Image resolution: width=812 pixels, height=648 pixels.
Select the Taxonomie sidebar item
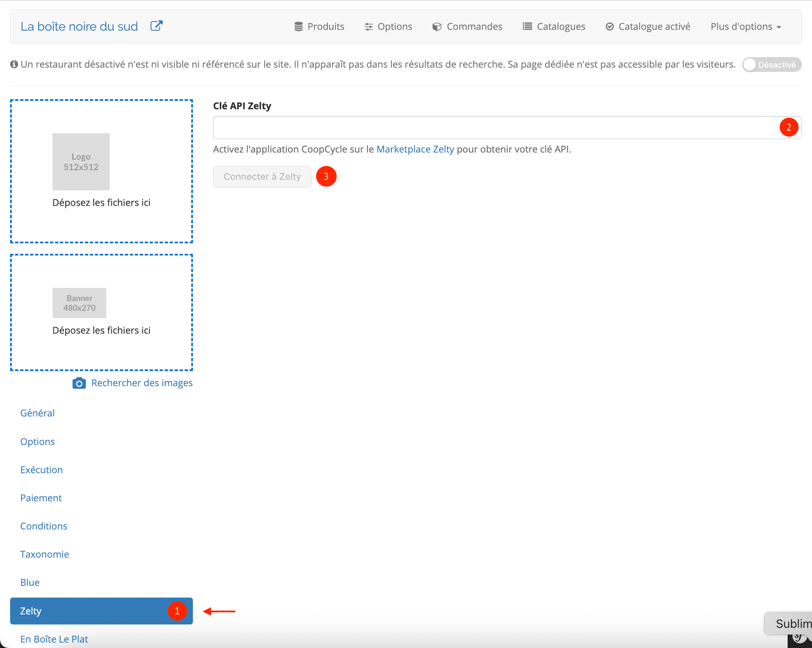click(45, 554)
